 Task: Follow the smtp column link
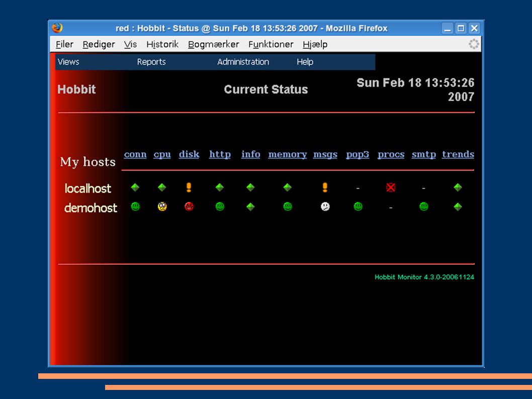pos(424,154)
